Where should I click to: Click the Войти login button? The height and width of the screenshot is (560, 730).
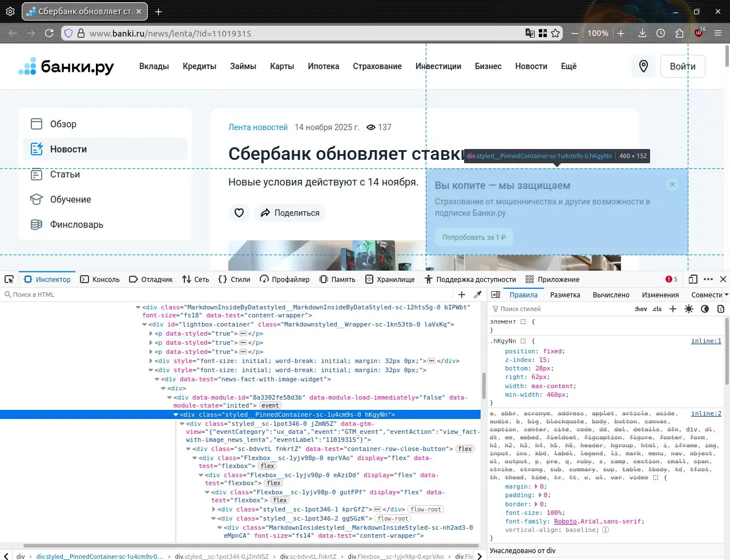click(682, 66)
